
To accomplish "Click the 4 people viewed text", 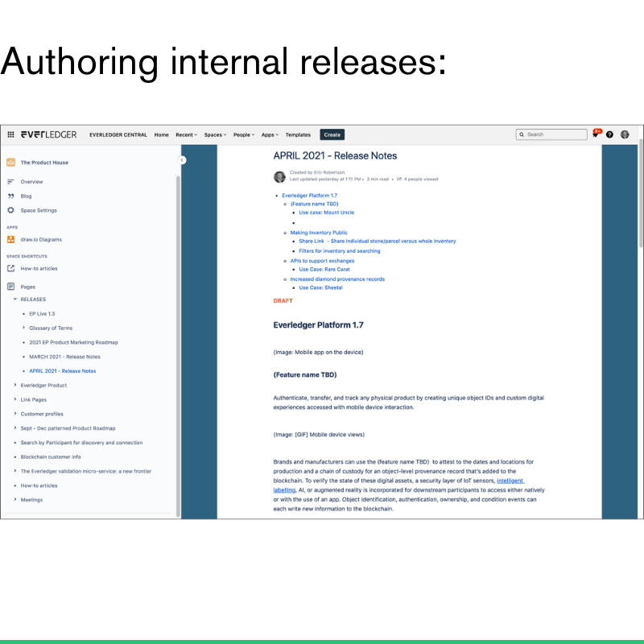I will pos(421,179).
